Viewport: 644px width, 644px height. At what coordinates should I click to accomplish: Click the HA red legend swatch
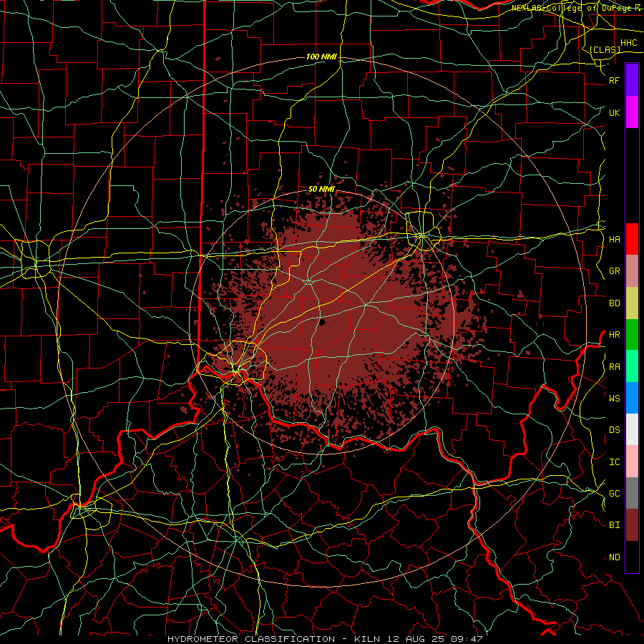click(632, 239)
